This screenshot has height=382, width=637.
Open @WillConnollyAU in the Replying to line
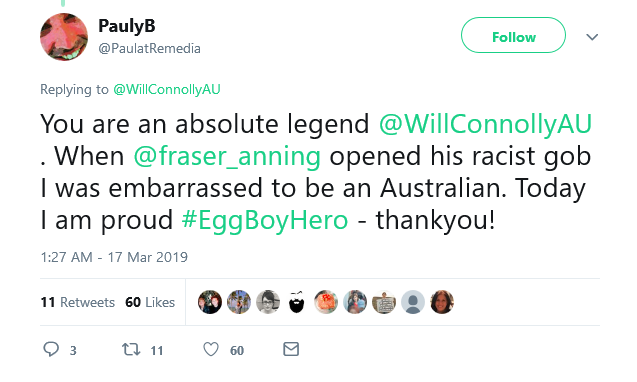[x=167, y=89]
